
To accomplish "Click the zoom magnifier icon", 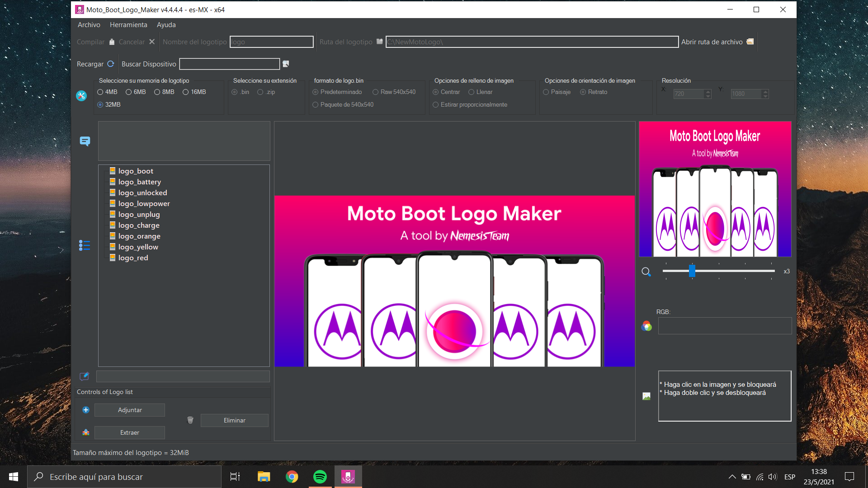I will point(646,272).
